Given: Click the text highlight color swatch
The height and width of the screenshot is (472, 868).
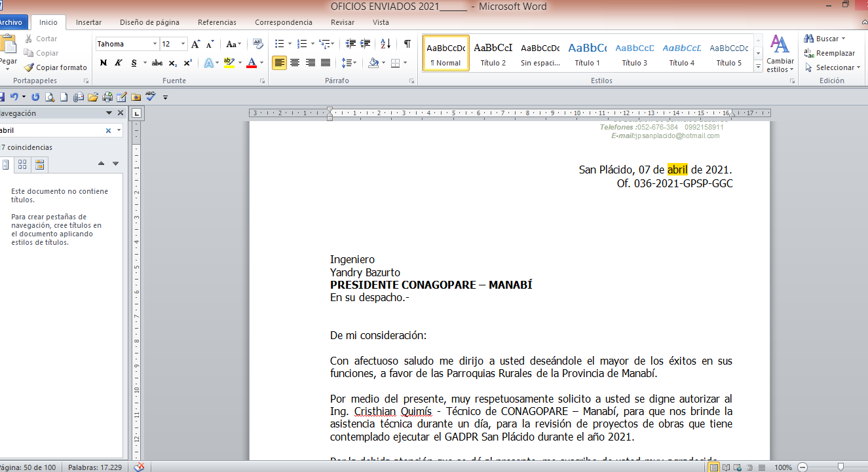Looking at the screenshot, I should [228, 63].
